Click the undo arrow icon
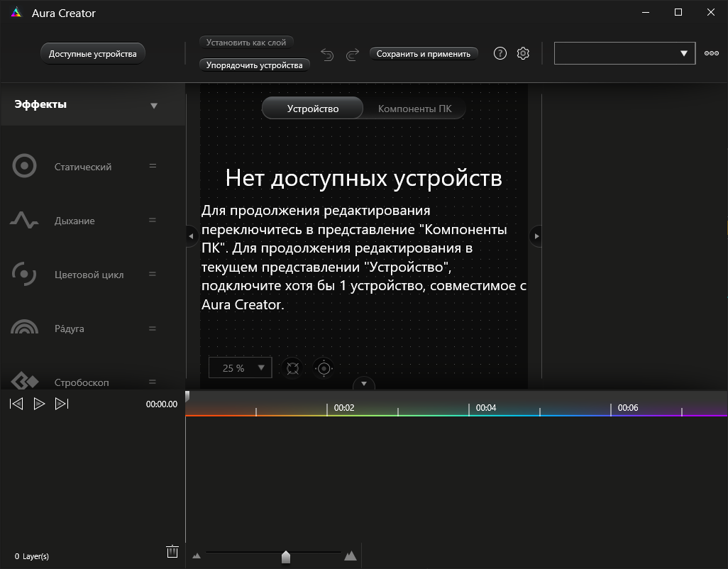 [327, 55]
